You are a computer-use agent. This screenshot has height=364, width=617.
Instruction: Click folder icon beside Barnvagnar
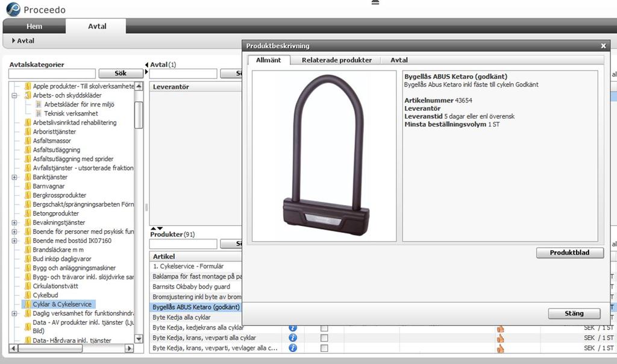[28, 186]
